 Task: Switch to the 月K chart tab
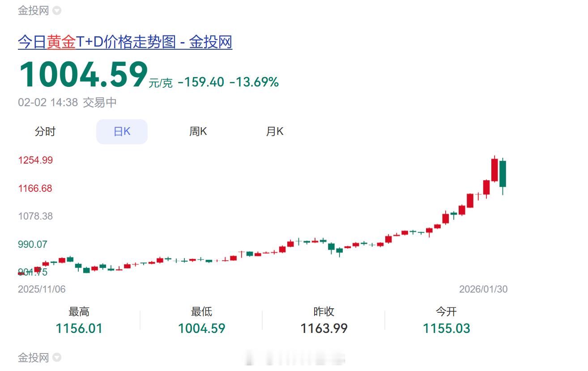point(275,132)
